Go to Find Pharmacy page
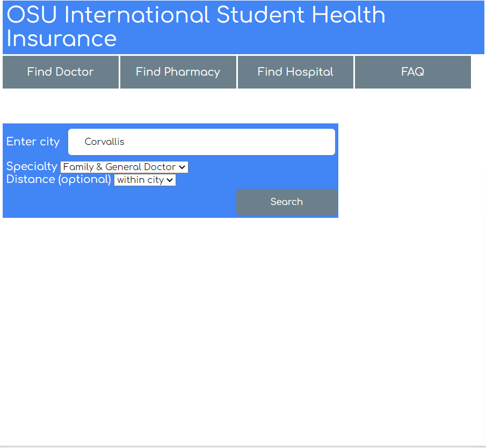This screenshot has height=448, width=486. (x=178, y=72)
